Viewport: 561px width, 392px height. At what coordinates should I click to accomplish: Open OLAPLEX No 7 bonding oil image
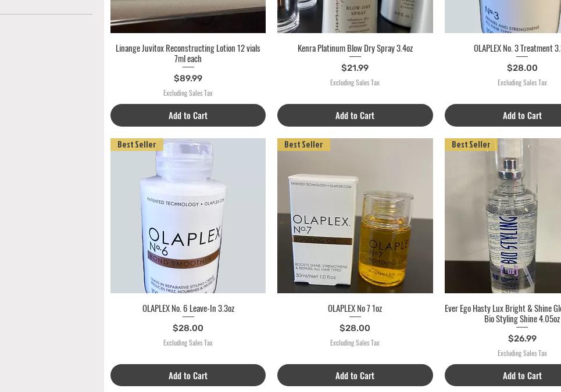click(355, 216)
